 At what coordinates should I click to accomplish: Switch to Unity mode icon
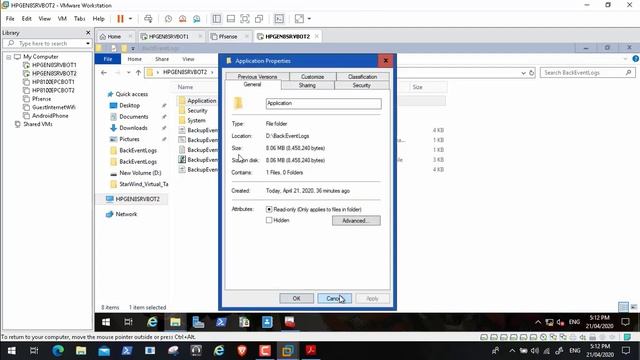tap(259, 19)
